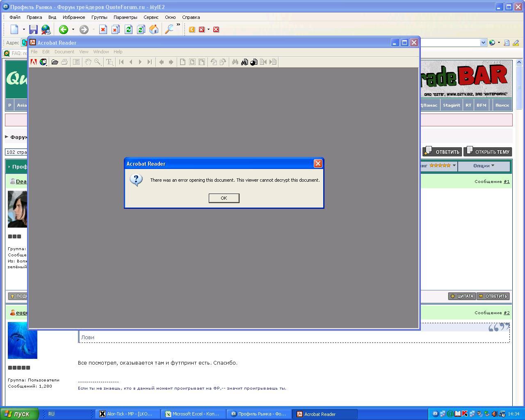Viewport: 525px width, 420px height.
Task: Click the magnifier Search icon in the toolbar
Action: pos(169,30)
